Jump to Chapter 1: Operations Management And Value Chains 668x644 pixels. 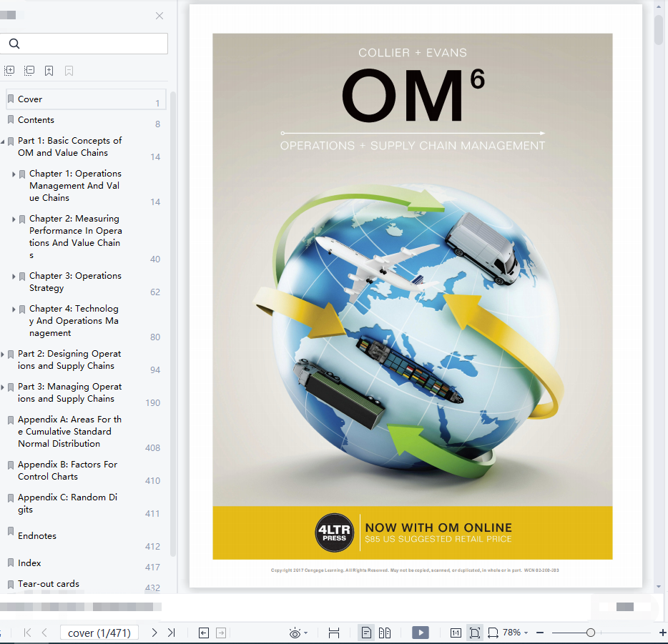point(75,186)
